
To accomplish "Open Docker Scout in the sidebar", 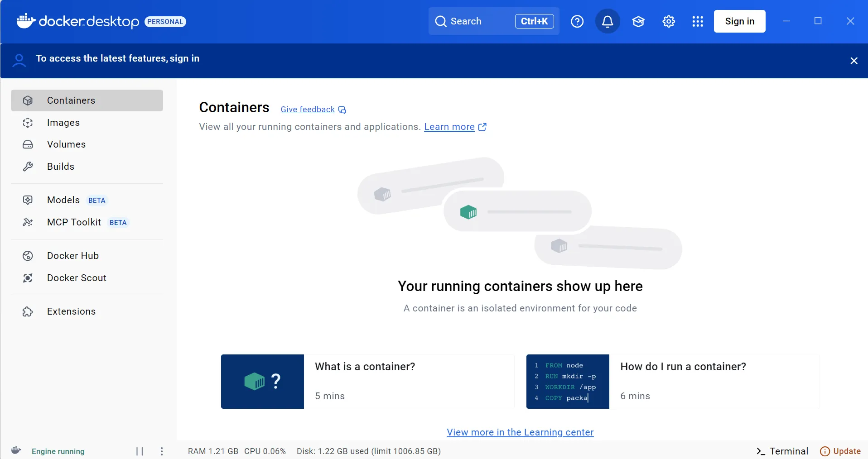I will 87,278.
